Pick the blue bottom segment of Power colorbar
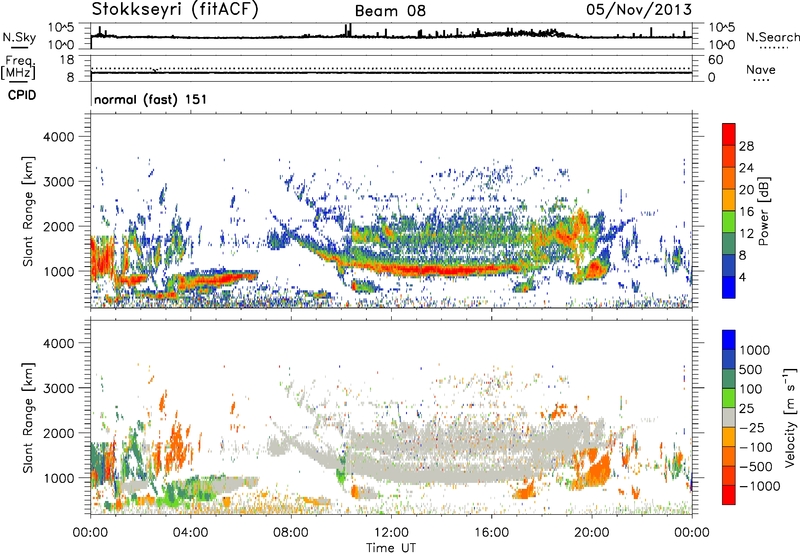The image size is (800, 554). point(729,287)
